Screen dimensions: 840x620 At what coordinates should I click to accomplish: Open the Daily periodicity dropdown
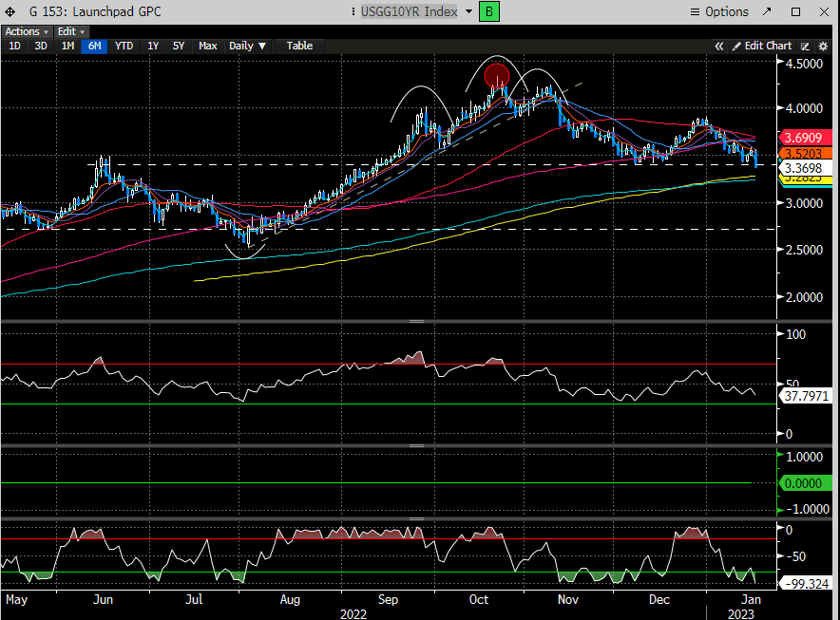pyautogui.click(x=248, y=46)
